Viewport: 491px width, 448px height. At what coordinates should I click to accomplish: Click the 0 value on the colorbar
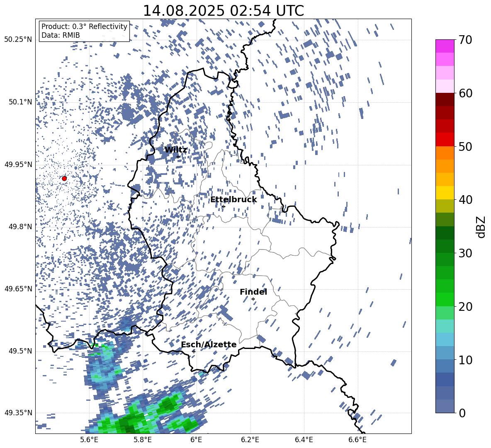point(462,413)
